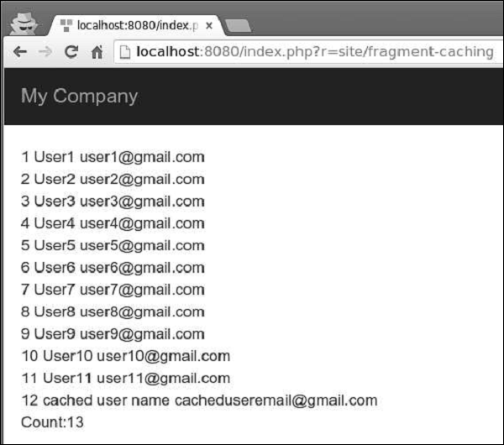This screenshot has width=504, height=445.
Task: Open the My Company brand link
Action: click(x=79, y=96)
